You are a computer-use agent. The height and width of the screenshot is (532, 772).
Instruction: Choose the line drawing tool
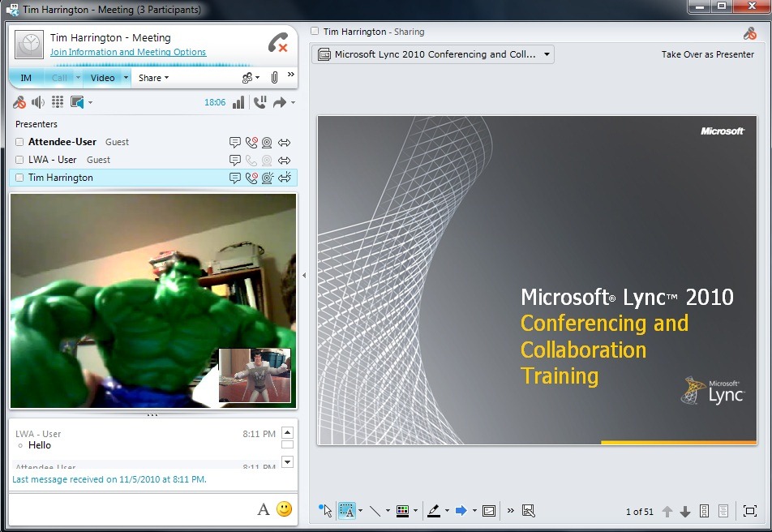tap(375, 511)
